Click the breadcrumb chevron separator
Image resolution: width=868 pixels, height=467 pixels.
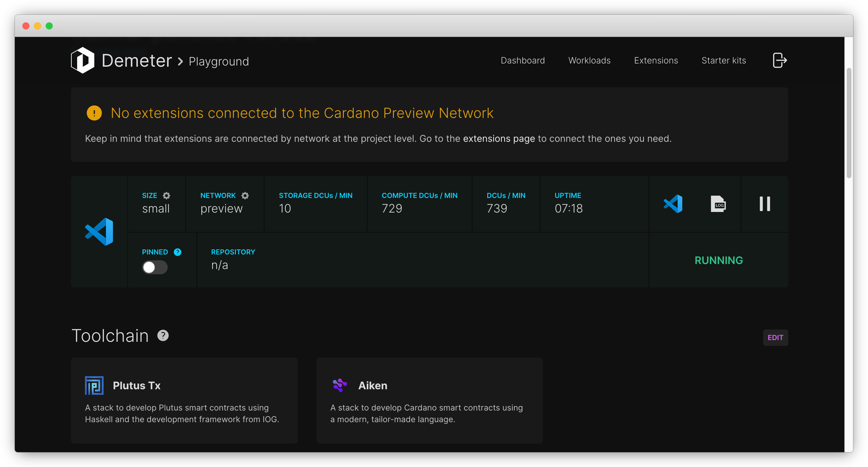[180, 62]
